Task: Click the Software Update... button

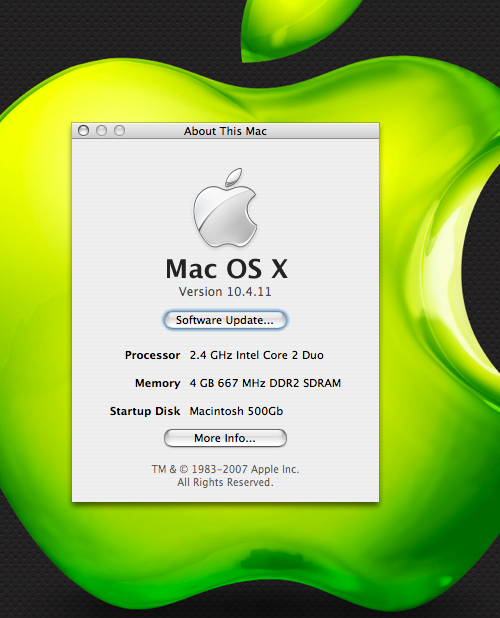Action: (225, 320)
